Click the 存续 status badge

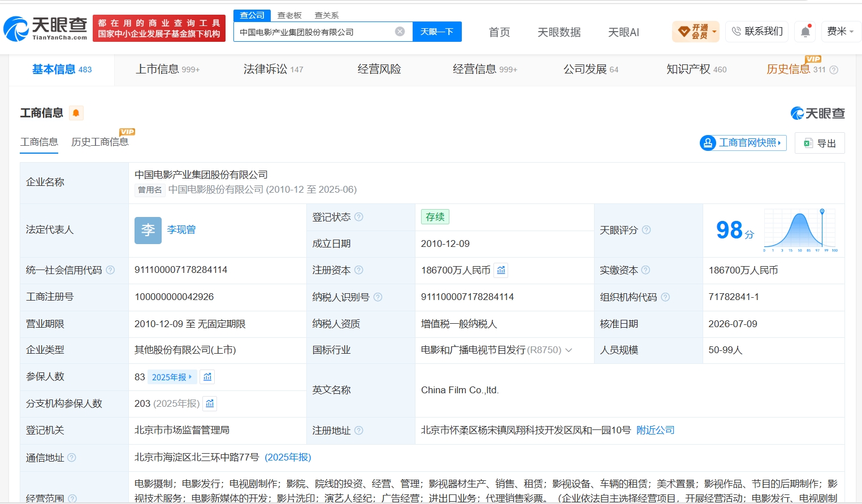coord(435,217)
